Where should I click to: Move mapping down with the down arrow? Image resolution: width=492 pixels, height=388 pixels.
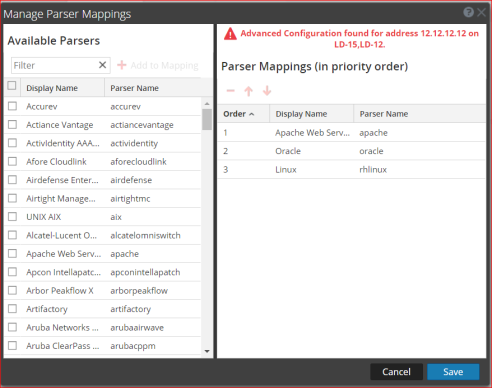267,91
